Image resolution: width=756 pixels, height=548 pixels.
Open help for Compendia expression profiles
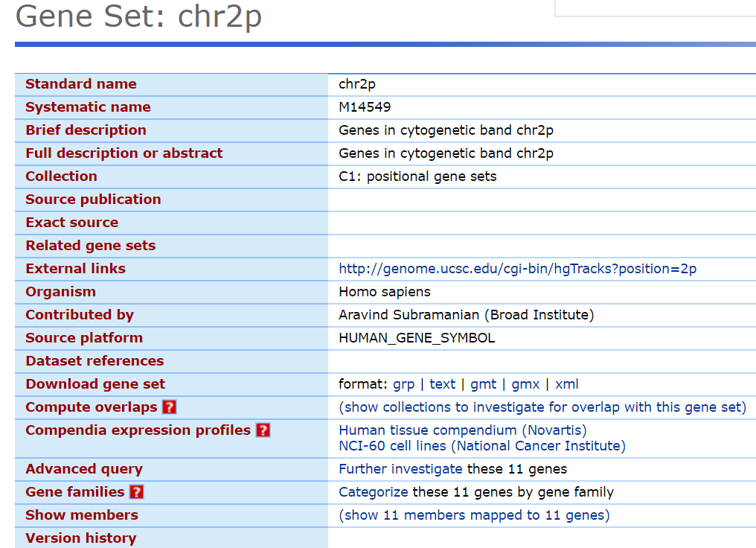coord(262,430)
